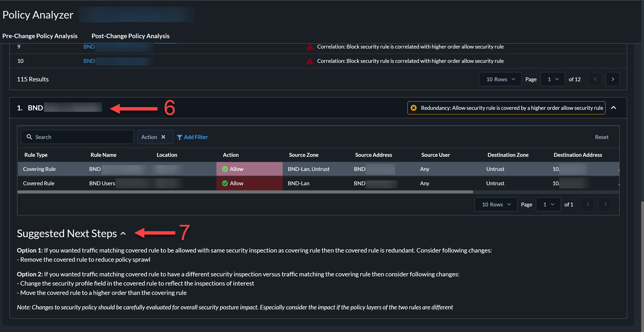Click red warning icon in row 10
Screen dimensions: 644x332
[x=310, y=61]
